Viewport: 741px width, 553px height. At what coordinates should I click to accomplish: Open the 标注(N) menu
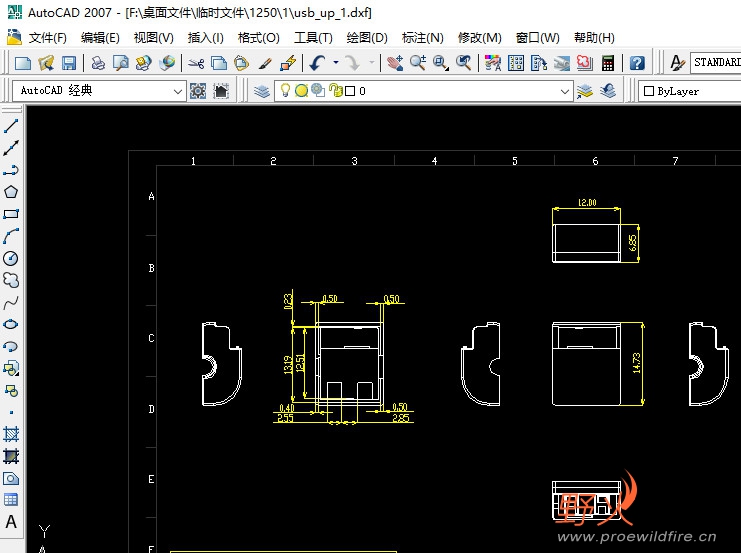pyautogui.click(x=422, y=37)
